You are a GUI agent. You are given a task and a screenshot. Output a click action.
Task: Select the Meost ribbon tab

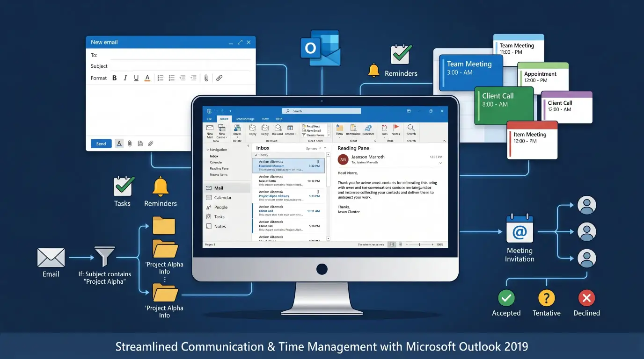click(x=224, y=119)
